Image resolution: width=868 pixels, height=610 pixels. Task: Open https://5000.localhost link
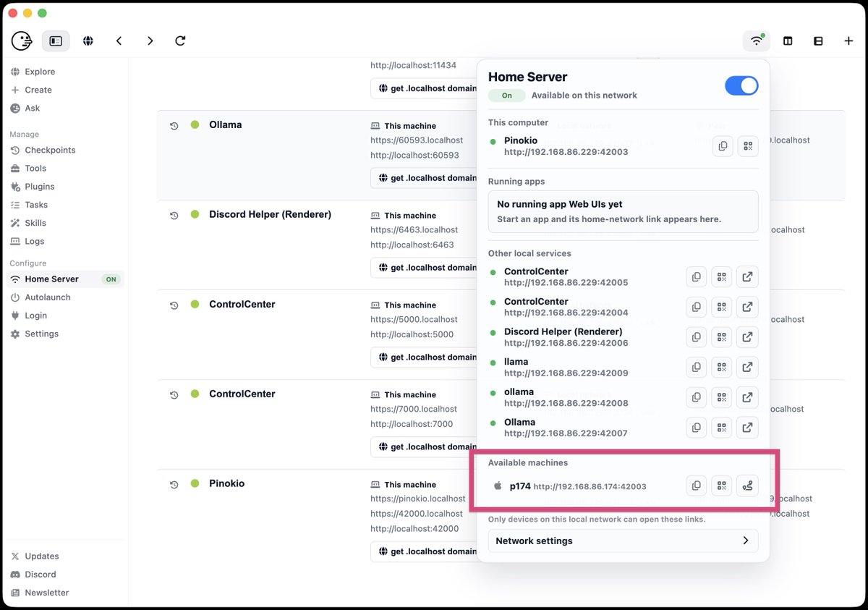(414, 319)
